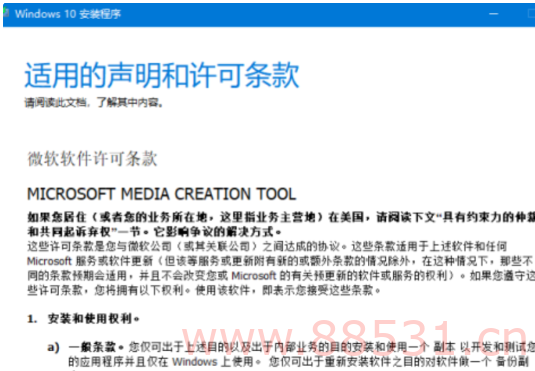The width and height of the screenshot is (535, 371).
Task: Click the line starting 'Microsoft 服务或软件更新'
Action: pyautogui.click(x=280, y=261)
